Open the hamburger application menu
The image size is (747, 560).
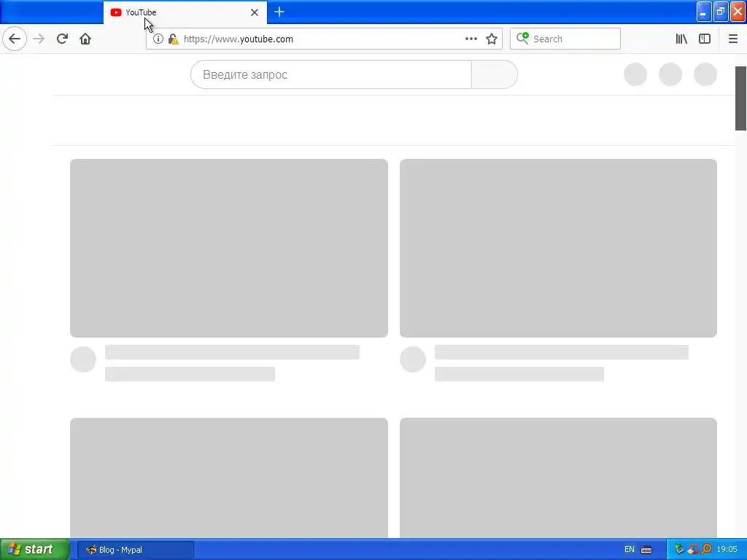pyautogui.click(x=733, y=39)
